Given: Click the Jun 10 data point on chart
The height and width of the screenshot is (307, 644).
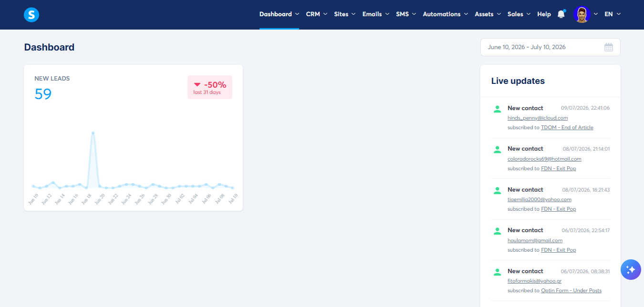Looking at the screenshot, I should (x=33, y=186).
